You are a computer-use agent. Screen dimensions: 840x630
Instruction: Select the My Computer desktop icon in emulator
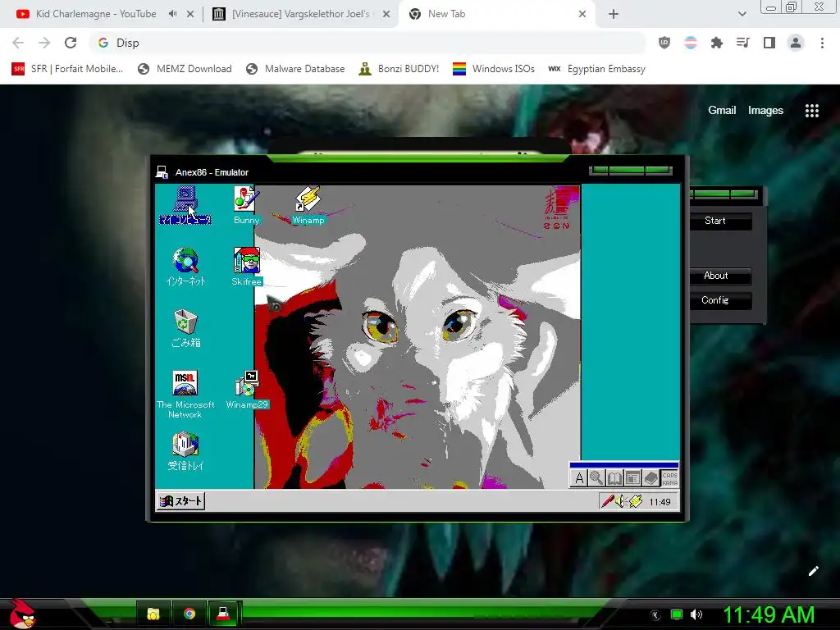(x=185, y=204)
